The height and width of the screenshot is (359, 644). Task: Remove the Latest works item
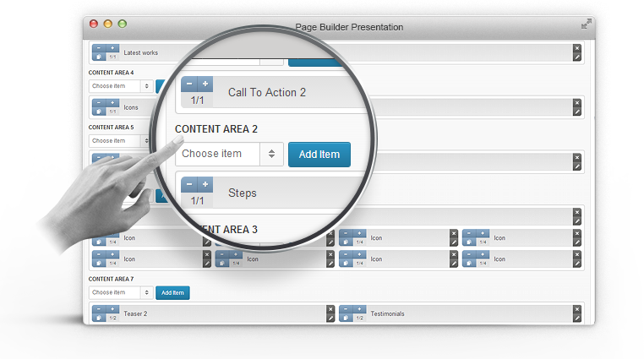(x=577, y=48)
